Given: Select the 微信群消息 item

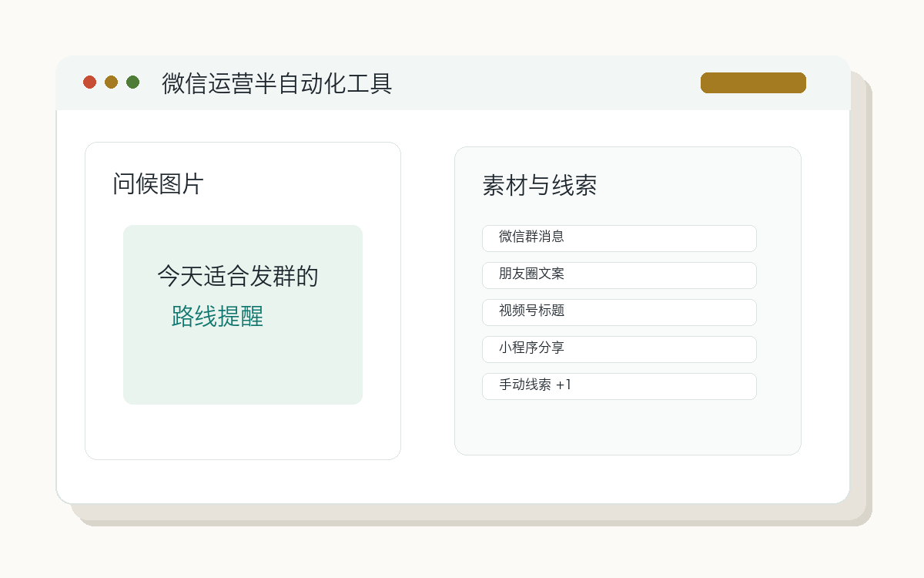Looking at the screenshot, I should click(619, 238).
